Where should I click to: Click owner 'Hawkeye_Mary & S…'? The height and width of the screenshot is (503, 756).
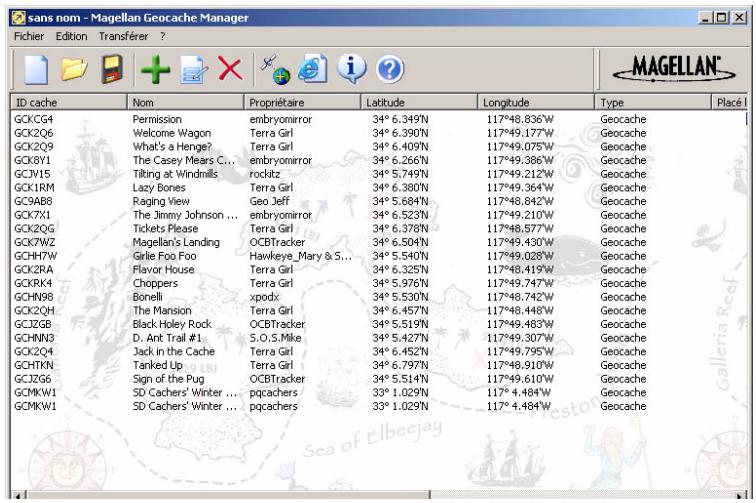[x=300, y=256]
